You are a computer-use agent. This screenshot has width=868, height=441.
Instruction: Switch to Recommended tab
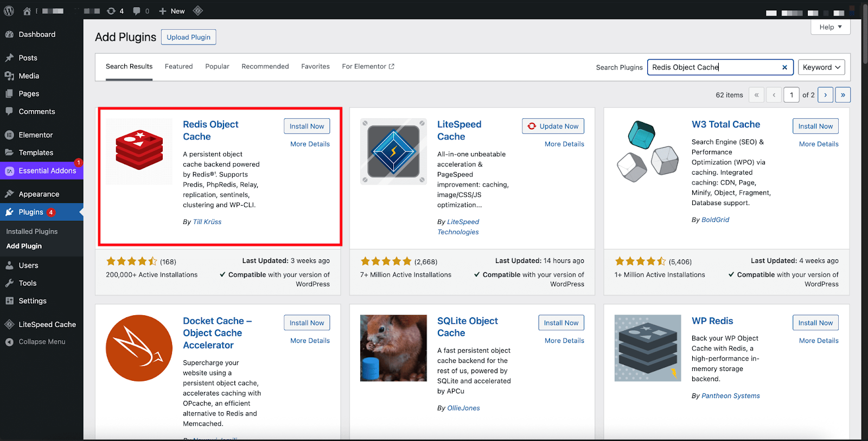[x=265, y=67]
